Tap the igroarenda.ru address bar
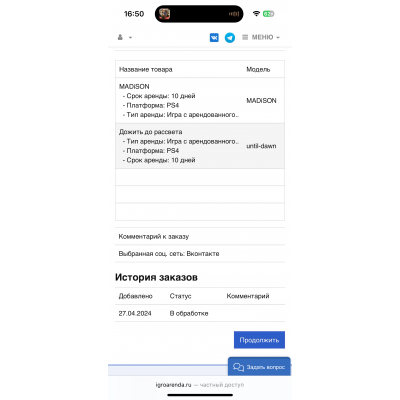Viewport: 400px width, 400px height. pyautogui.click(x=200, y=385)
